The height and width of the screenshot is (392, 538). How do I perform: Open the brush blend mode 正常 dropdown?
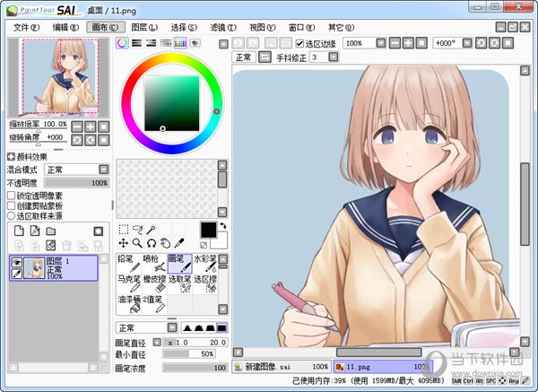click(172, 327)
